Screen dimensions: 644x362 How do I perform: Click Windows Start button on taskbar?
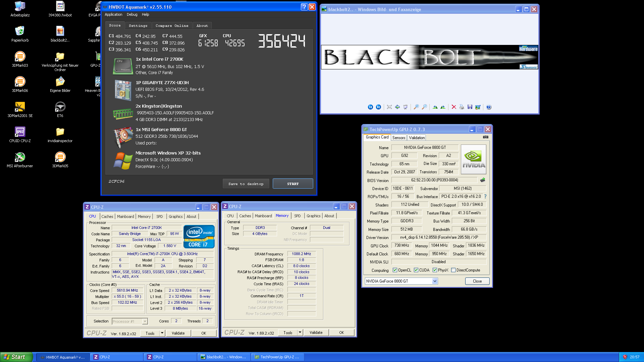click(x=16, y=357)
